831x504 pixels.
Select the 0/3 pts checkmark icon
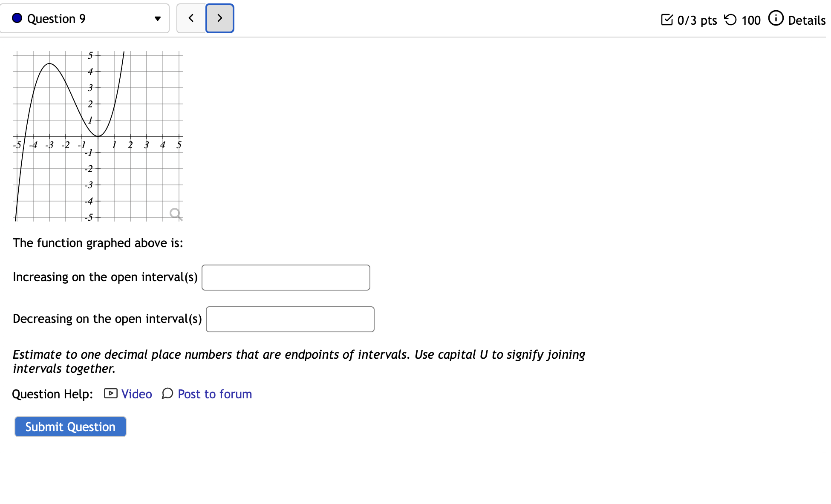[668, 19]
